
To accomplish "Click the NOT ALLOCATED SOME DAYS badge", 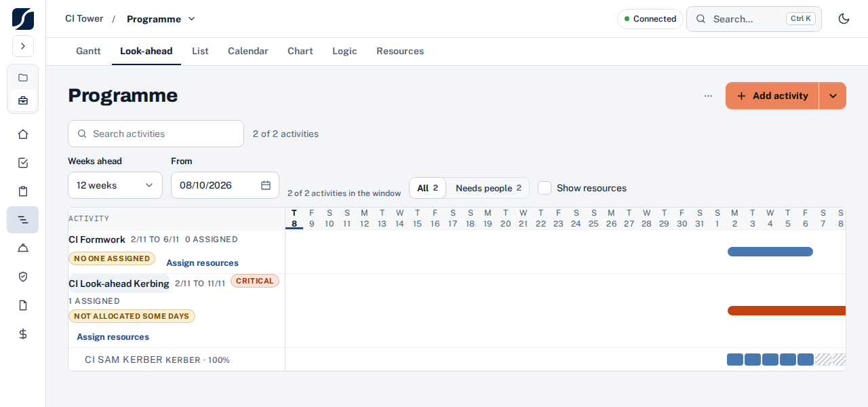I will 132,316.
